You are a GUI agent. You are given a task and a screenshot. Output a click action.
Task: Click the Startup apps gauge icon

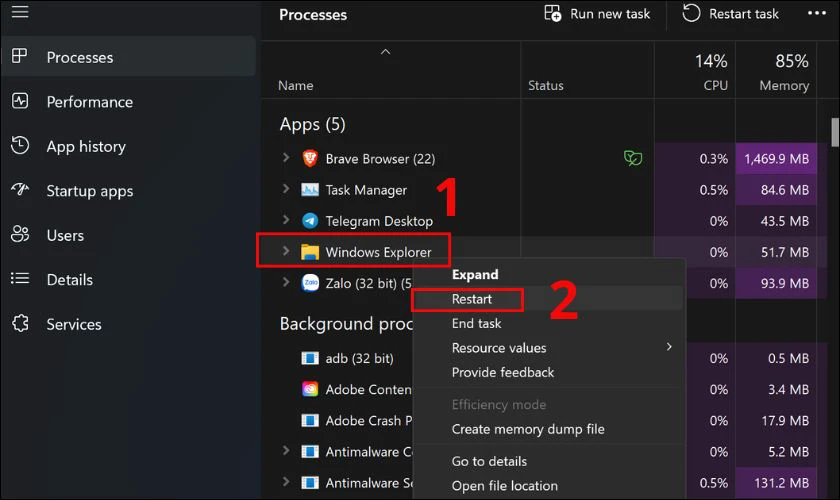20,189
